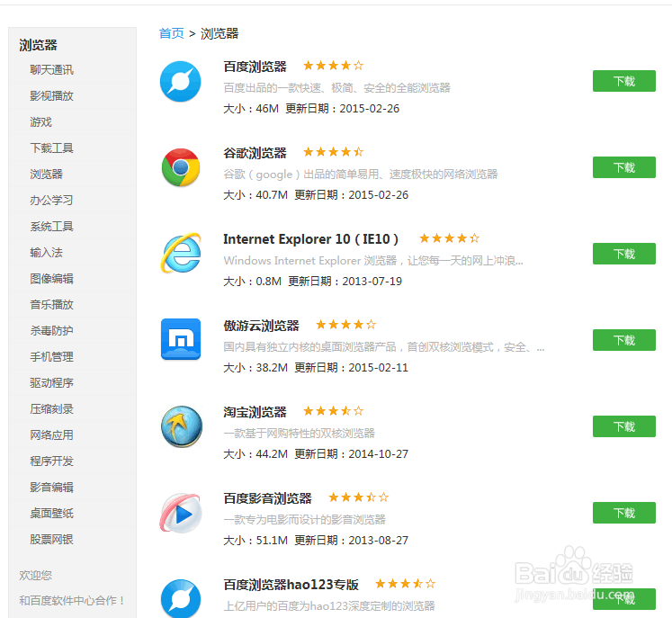672x618 pixels.
Task: Choose 杀毒防护 from the sidebar
Action: coord(51,331)
